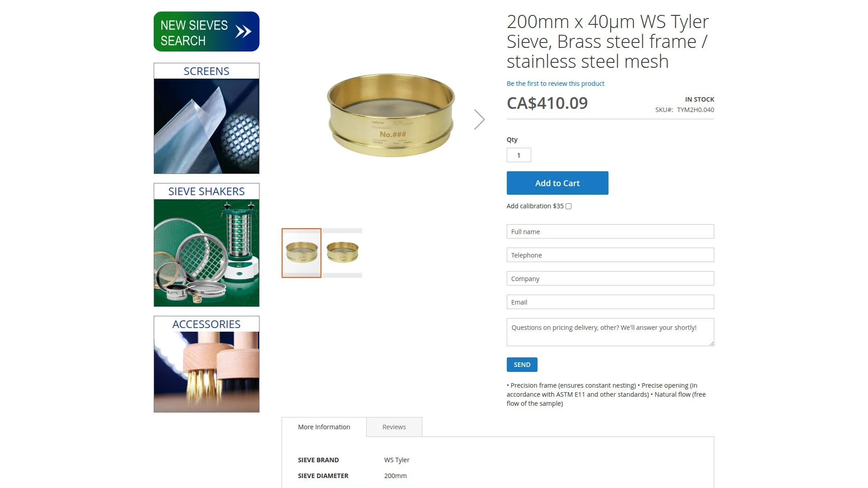Select the first sieve thumbnail
This screenshot has width=868, height=488.
(x=302, y=253)
